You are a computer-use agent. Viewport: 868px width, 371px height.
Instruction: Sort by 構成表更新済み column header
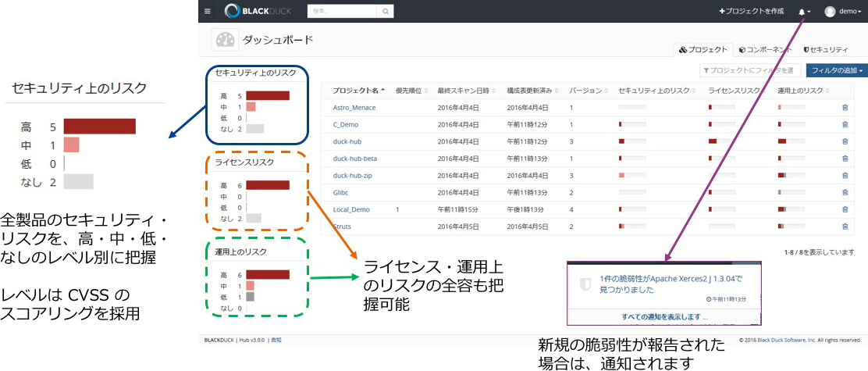tap(532, 91)
